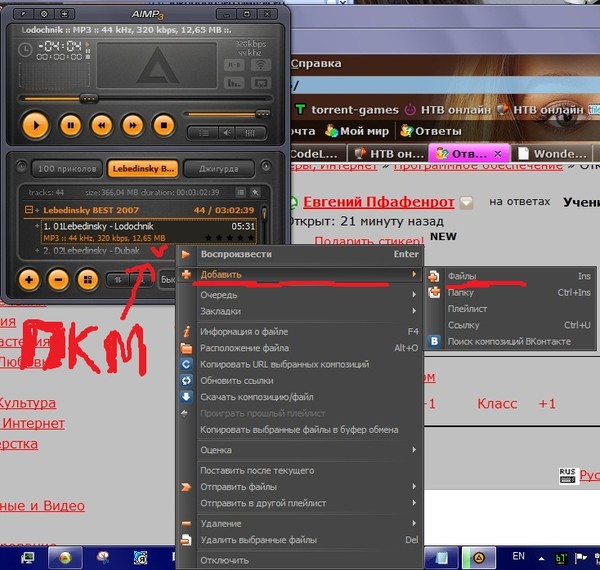Expand the Удаление submenu
This screenshot has height=570, width=600.
click(300, 523)
